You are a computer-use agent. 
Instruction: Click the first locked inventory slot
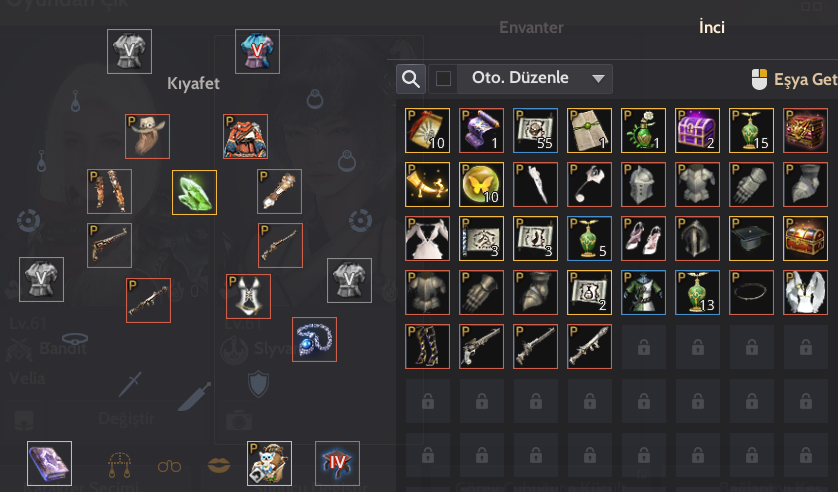click(x=643, y=347)
